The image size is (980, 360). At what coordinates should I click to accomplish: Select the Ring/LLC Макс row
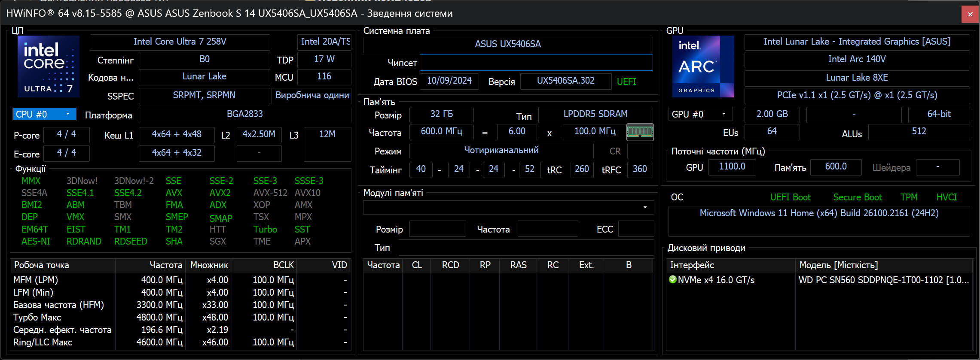pyautogui.click(x=180, y=342)
